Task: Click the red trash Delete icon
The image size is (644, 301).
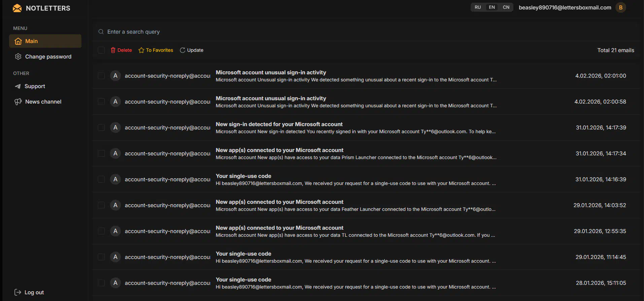Action: pos(113,50)
